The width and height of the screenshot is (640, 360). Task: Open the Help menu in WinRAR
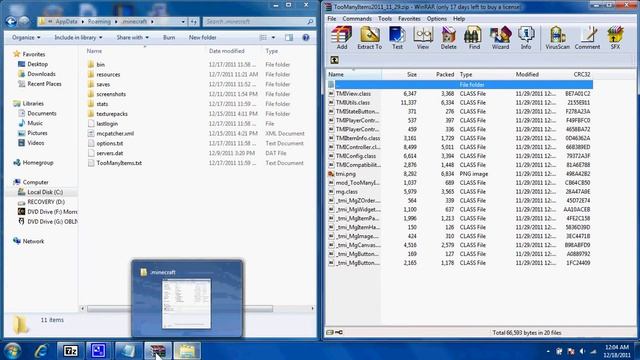(459, 19)
